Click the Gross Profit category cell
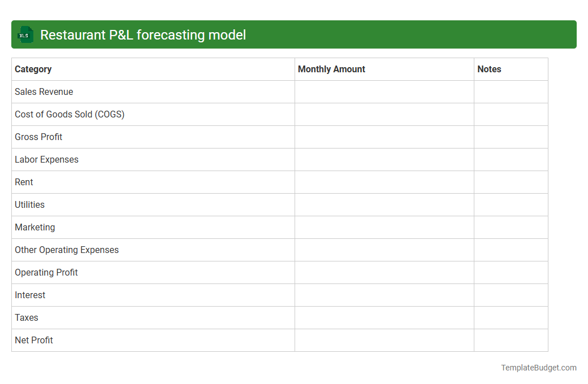 38,137
